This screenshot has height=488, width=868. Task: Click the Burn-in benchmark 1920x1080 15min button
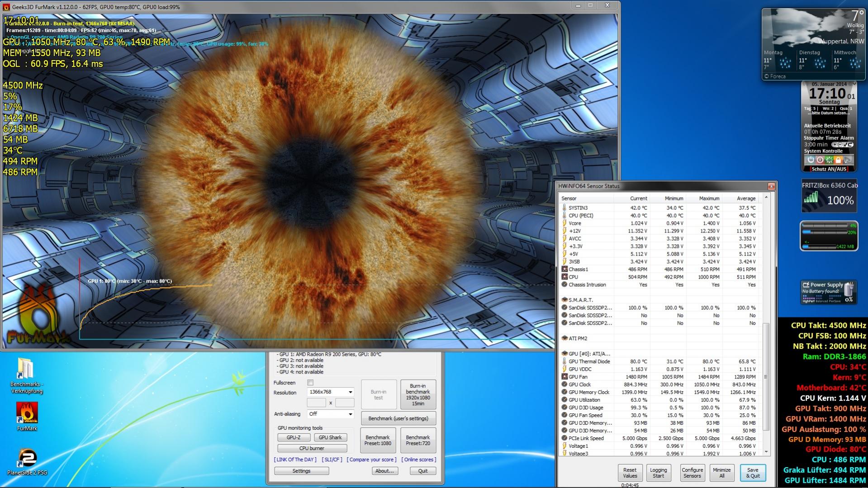417,395
